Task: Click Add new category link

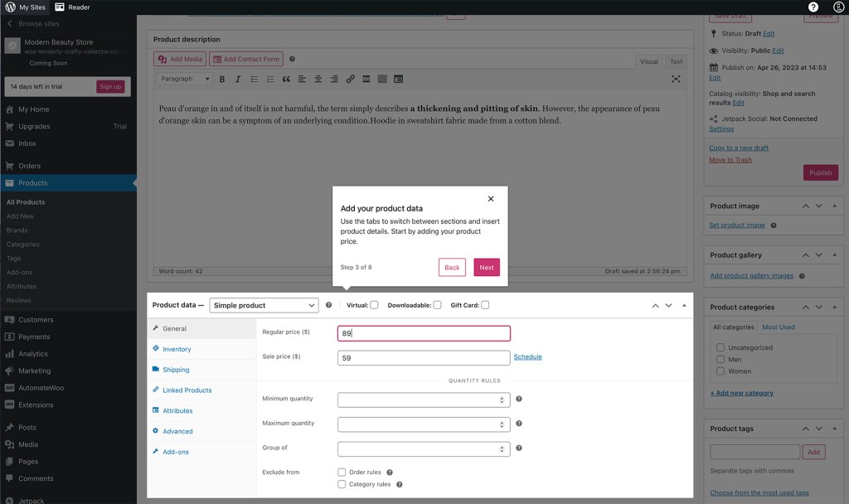Action: (741, 393)
